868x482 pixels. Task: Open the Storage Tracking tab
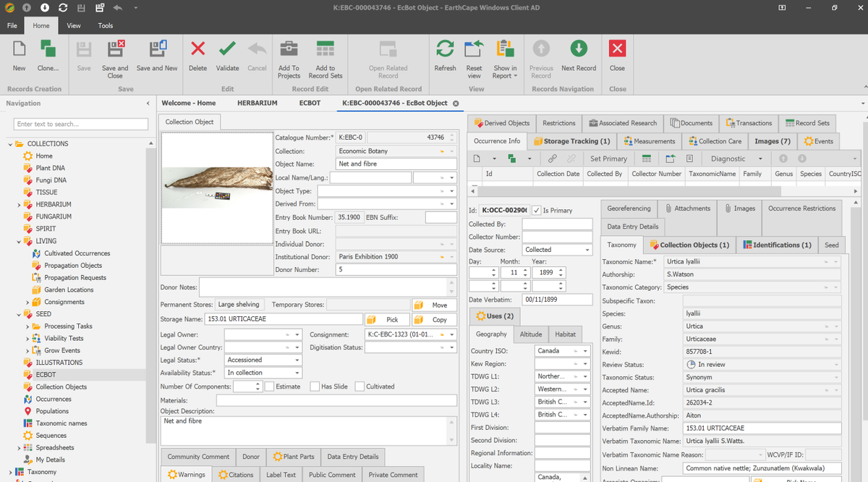(x=571, y=141)
